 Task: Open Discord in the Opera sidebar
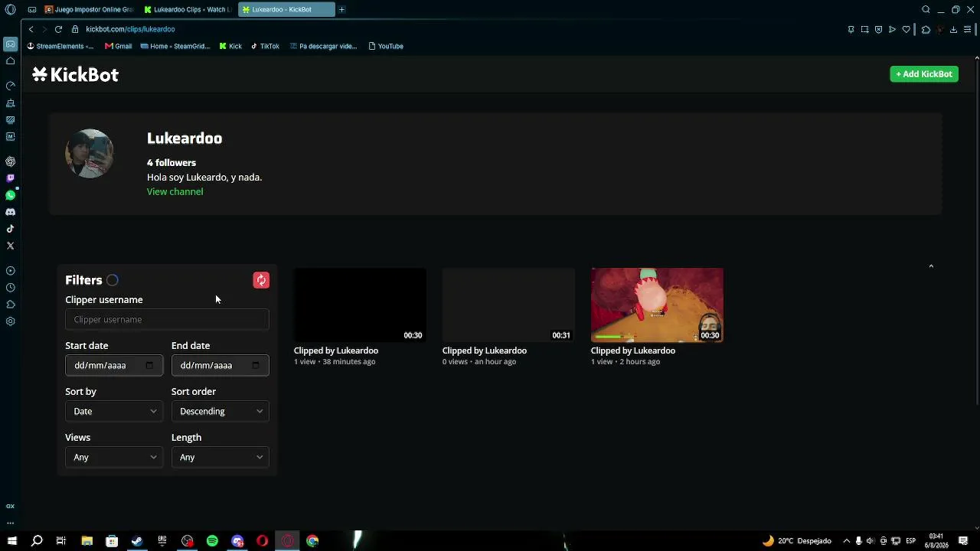[x=10, y=212]
